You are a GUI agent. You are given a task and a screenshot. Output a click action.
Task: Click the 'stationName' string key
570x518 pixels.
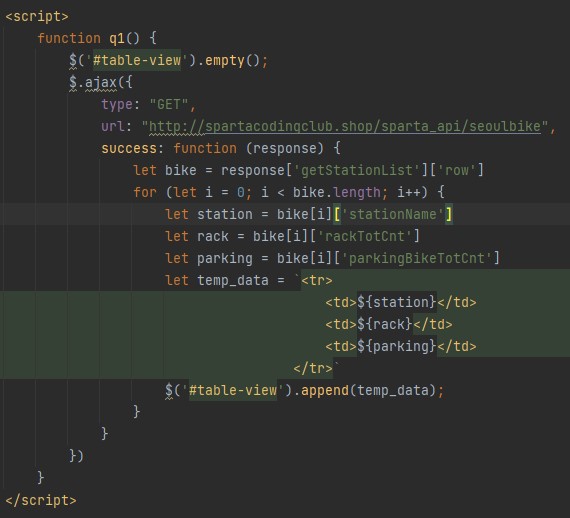tap(393, 214)
